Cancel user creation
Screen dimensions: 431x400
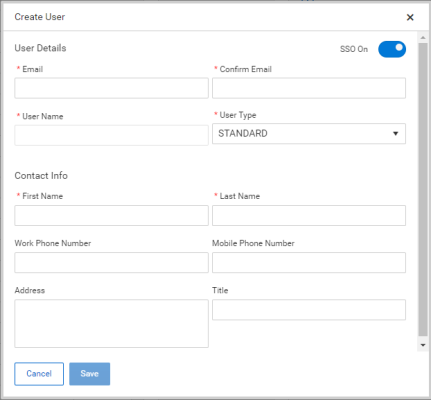tap(39, 374)
